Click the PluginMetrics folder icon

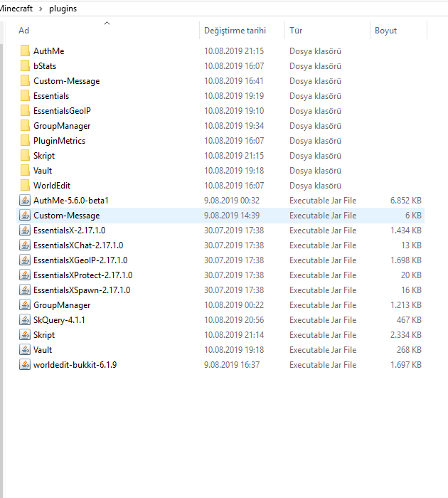25,140
